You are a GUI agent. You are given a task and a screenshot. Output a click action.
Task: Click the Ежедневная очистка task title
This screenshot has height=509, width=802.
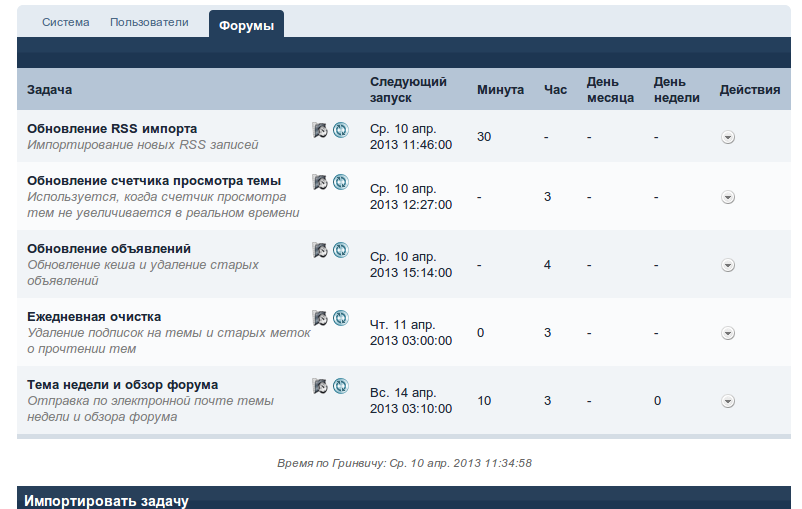click(x=94, y=317)
